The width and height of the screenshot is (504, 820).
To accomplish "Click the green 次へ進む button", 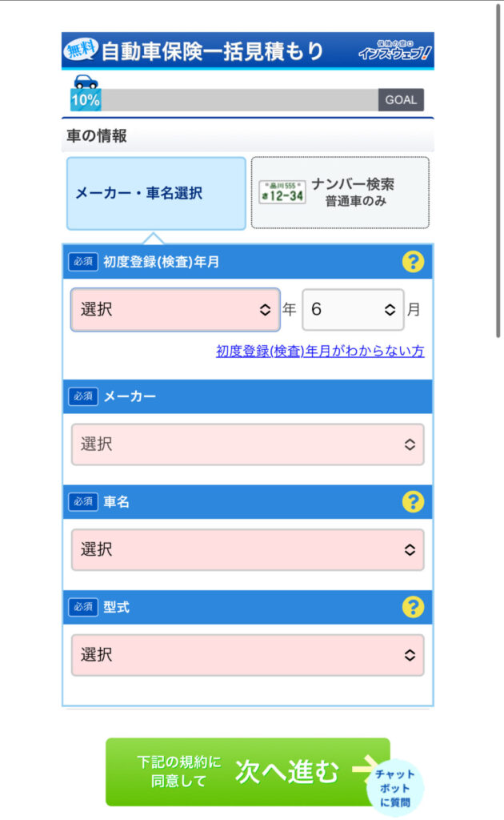I will (x=247, y=772).
